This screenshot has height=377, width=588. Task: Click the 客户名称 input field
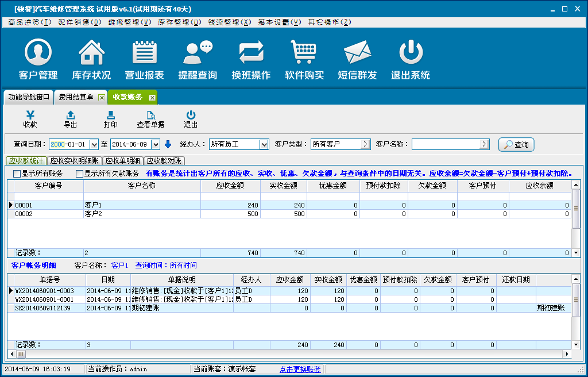point(446,144)
